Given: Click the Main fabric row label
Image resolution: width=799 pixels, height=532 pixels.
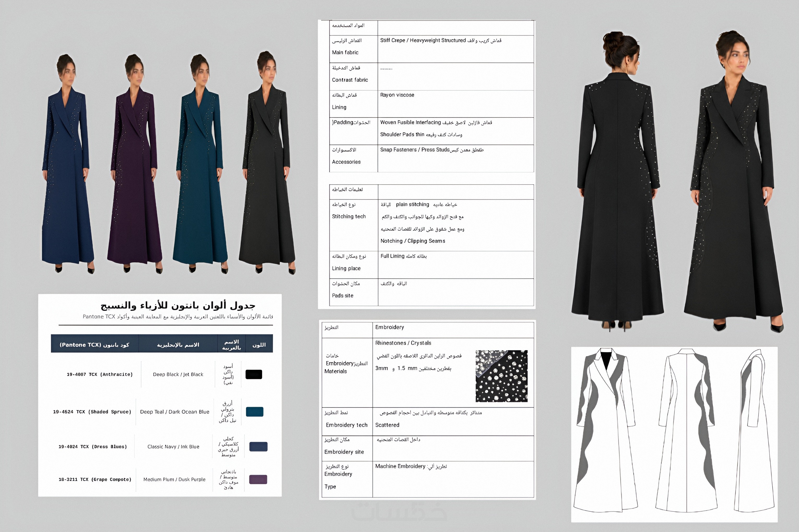Looking at the screenshot, I should point(345,52).
